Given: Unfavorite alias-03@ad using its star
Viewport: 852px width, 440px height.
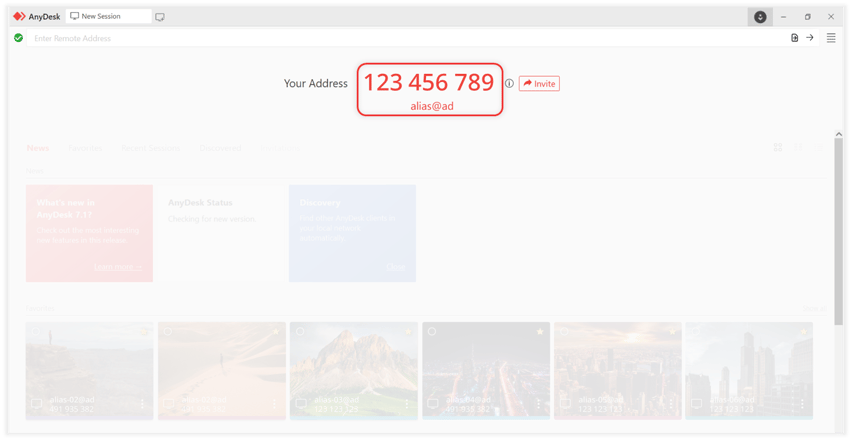Looking at the screenshot, I should (x=408, y=331).
